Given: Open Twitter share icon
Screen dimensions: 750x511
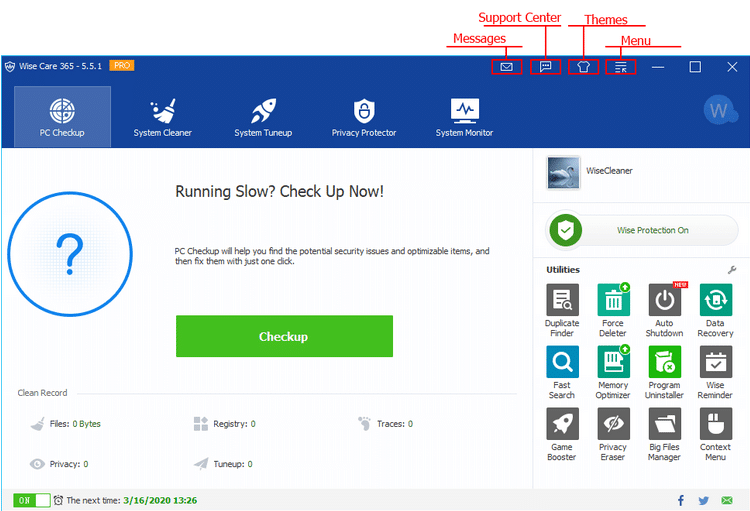Looking at the screenshot, I should tap(703, 500).
